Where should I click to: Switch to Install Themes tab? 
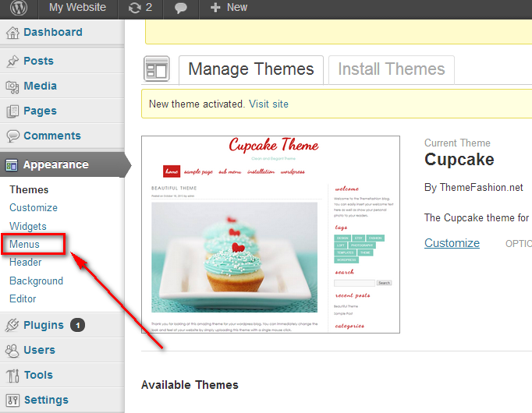click(x=391, y=69)
